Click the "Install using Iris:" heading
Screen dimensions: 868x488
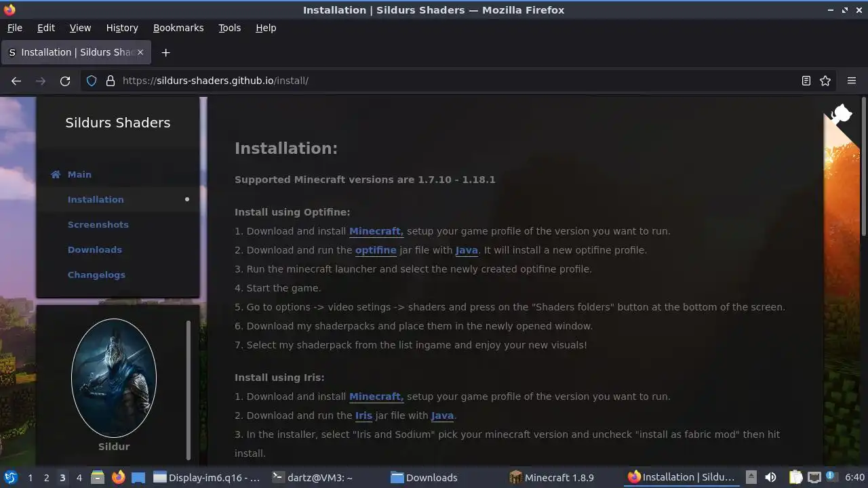[279, 378]
